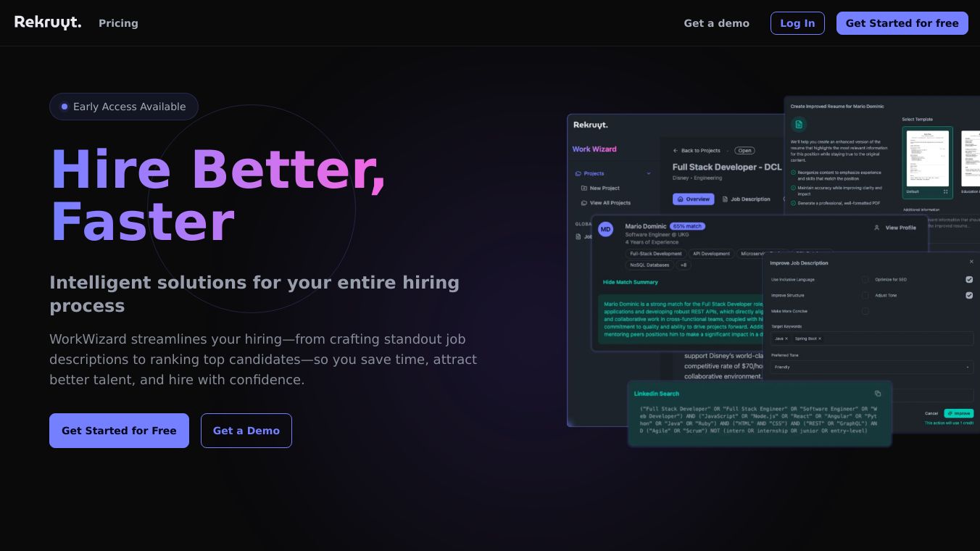Click the Projects folder icon in sidebar
This screenshot has width=980, height=551.
coord(578,174)
